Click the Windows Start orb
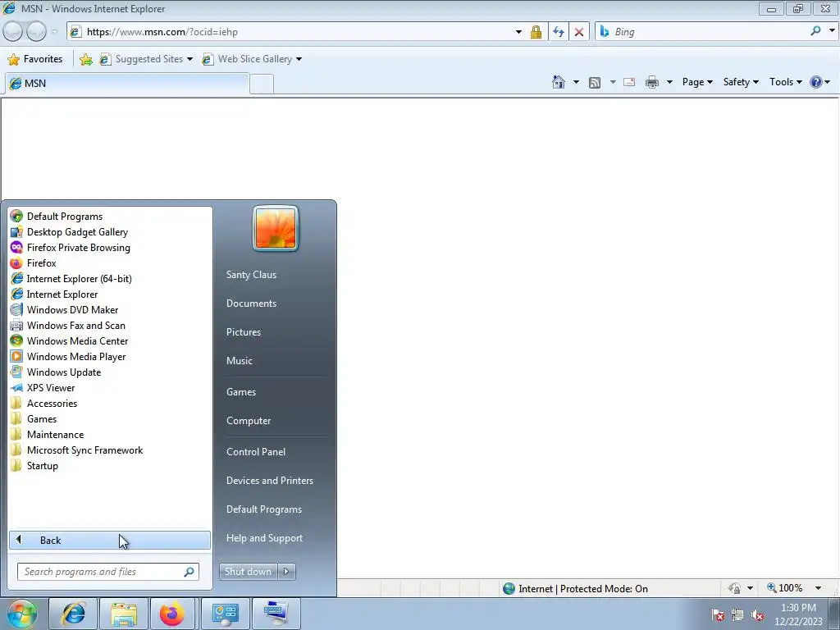 [x=22, y=614]
